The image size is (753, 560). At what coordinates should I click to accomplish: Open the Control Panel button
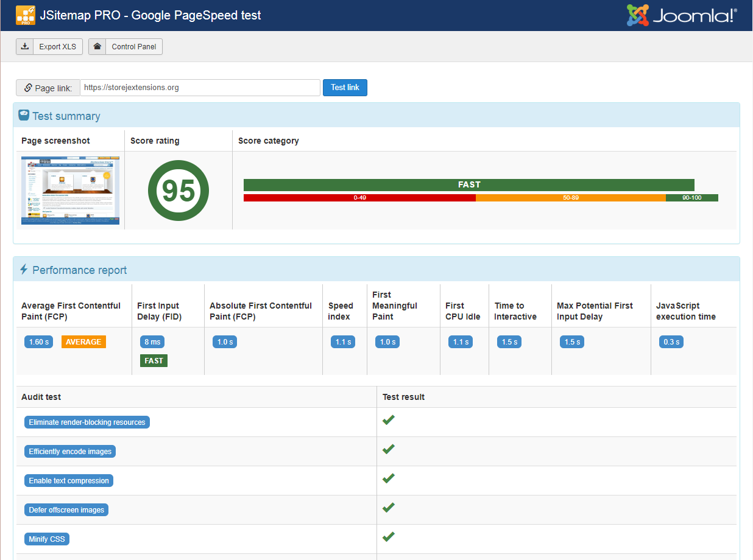click(125, 47)
